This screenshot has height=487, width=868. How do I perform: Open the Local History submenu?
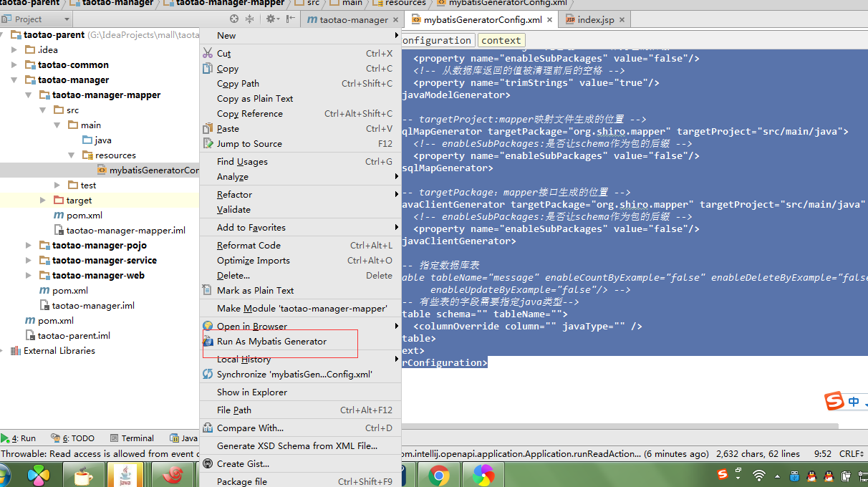(300, 360)
